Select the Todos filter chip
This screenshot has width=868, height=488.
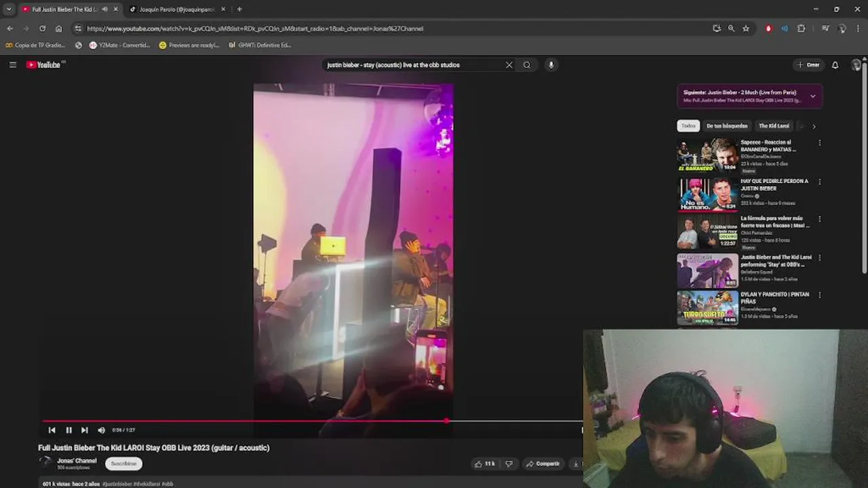[688, 126]
